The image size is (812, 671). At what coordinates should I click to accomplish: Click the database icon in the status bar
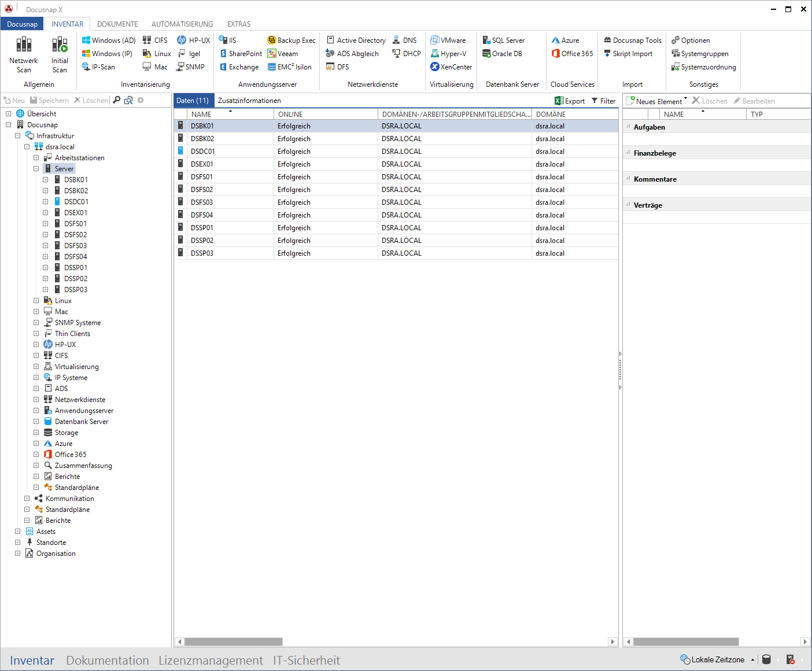766,659
